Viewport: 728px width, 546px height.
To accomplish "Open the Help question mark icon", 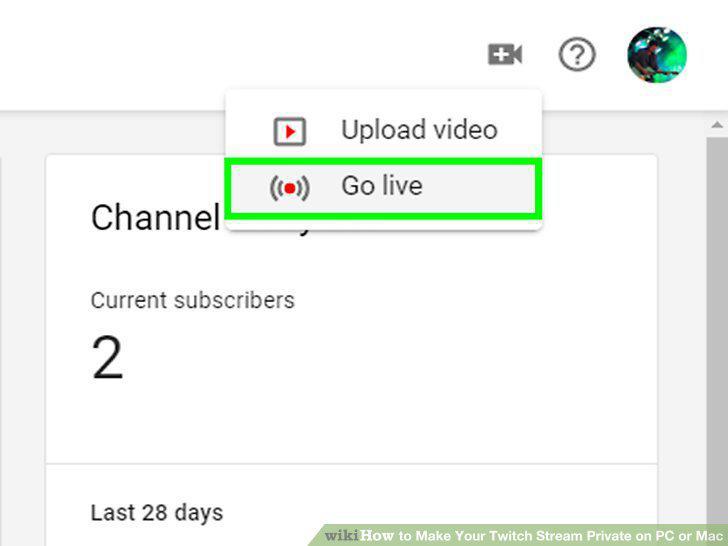I will [577, 55].
